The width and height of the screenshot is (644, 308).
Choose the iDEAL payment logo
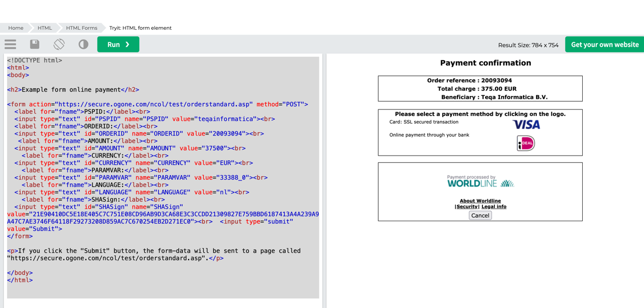(x=525, y=143)
